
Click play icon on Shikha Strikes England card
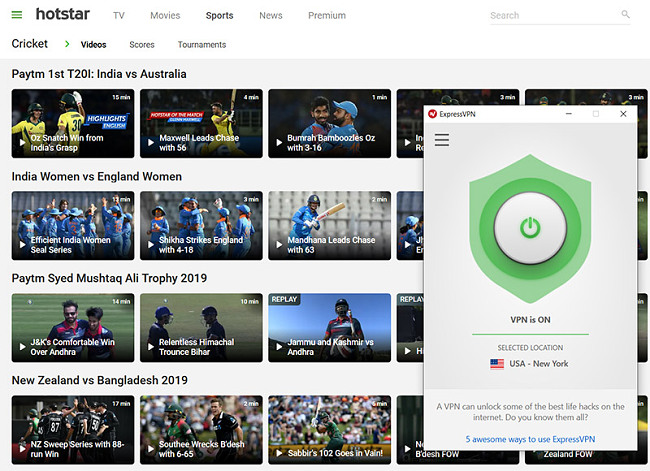tap(151, 245)
